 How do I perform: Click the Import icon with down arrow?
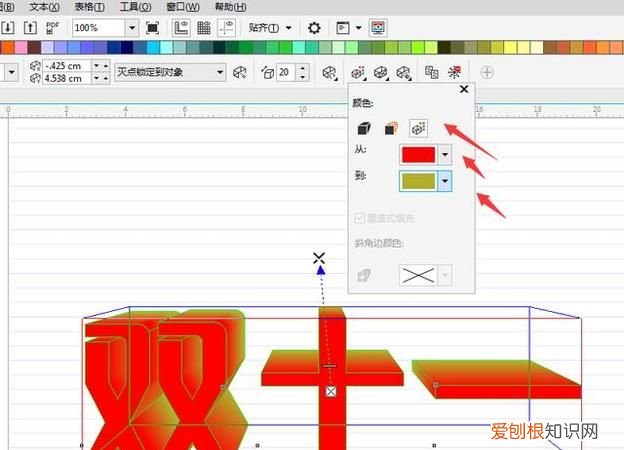[x=8, y=27]
